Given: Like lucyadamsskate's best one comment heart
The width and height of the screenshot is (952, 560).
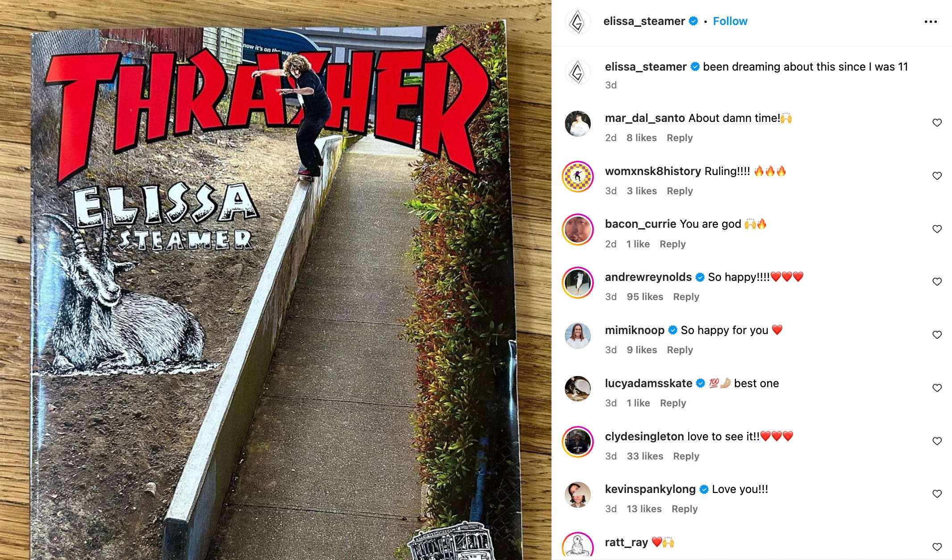Looking at the screenshot, I should [x=937, y=388].
